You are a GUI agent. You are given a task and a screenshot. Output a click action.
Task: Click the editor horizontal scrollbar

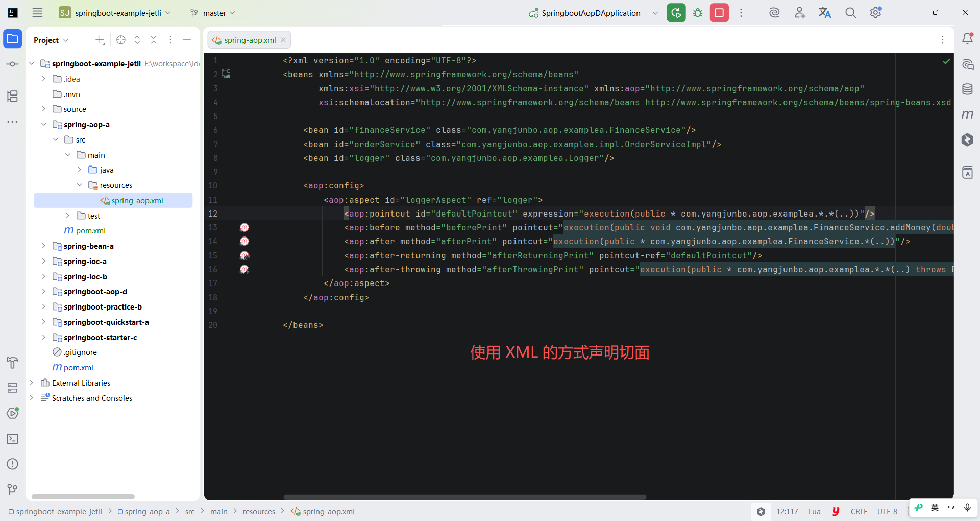pos(465,497)
